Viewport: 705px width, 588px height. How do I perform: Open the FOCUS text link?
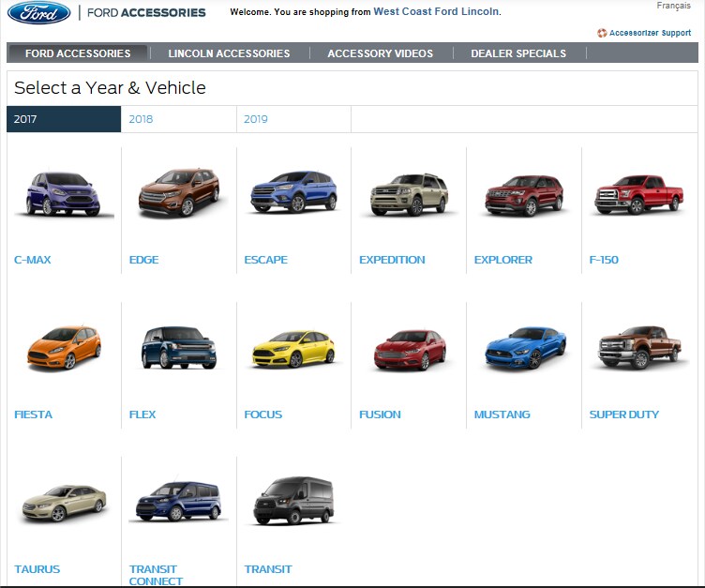tap(263, 415)
